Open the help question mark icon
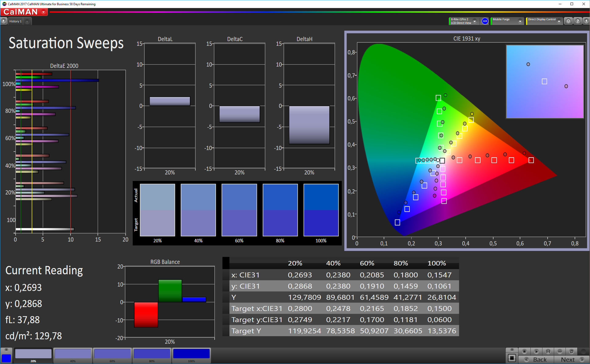 tap(577, 21)
